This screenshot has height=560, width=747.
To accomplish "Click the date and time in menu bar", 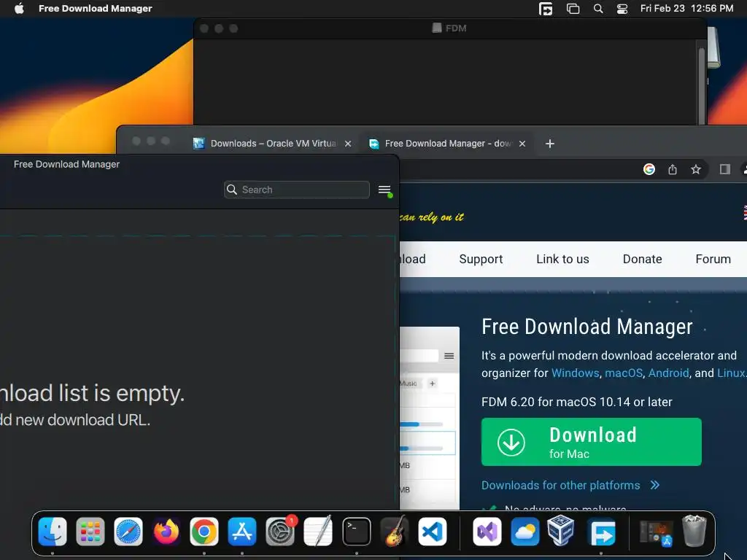I will pos(686,9).
